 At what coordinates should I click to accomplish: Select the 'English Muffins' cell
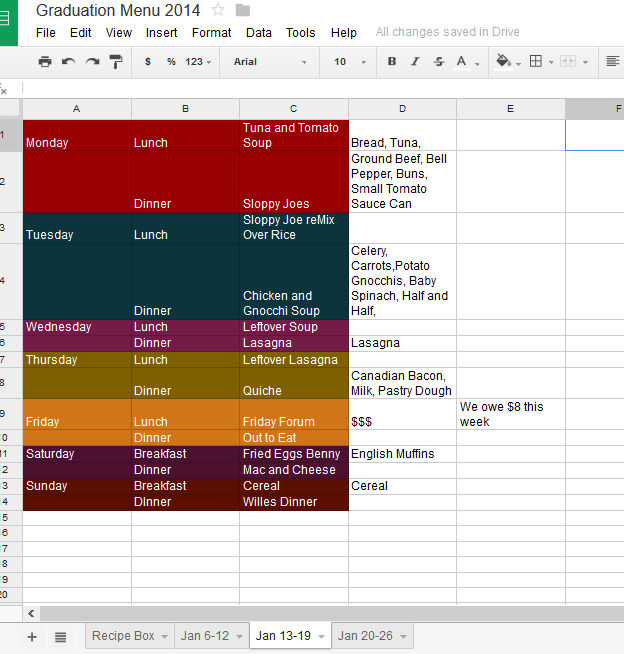403,454
